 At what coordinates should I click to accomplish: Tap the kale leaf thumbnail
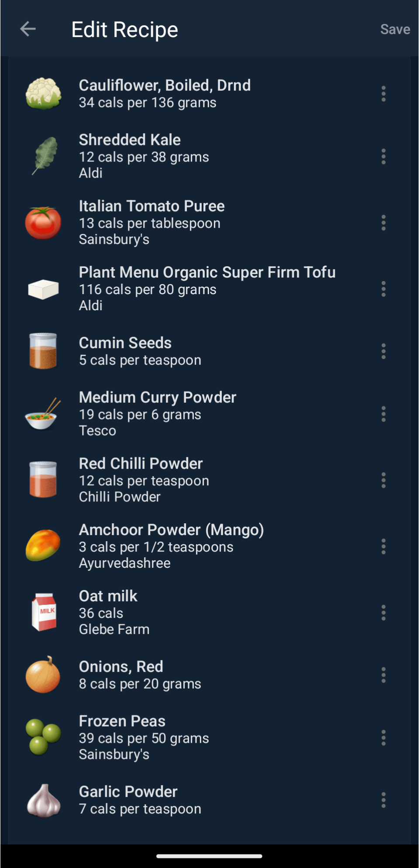pyautogui.click(x=43, y=156)
